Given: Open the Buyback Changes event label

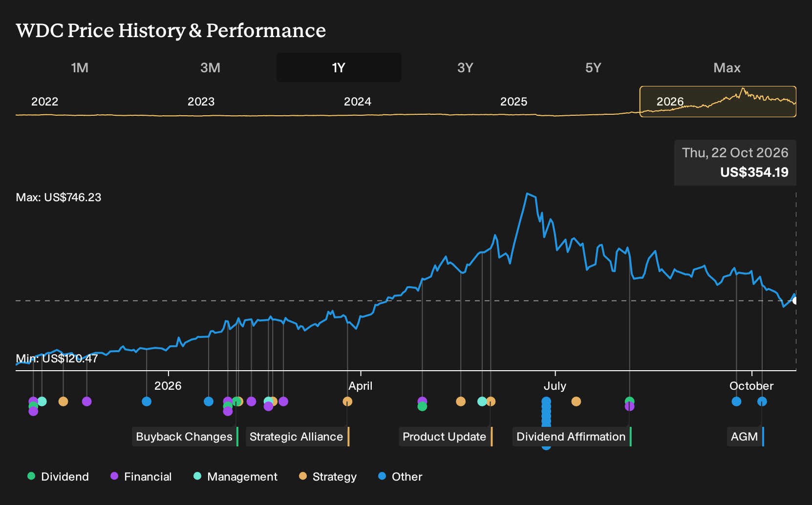Looking at the screenshot, I should click(185, 437).
